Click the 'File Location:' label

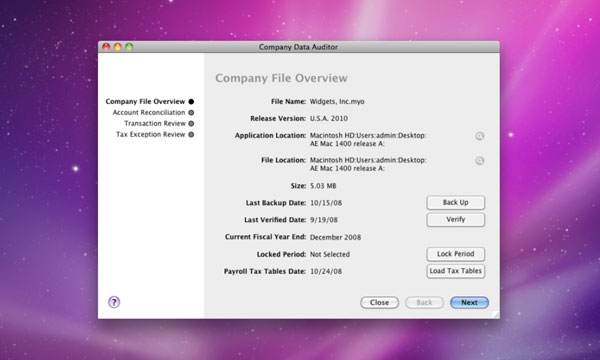coord(284,160)
